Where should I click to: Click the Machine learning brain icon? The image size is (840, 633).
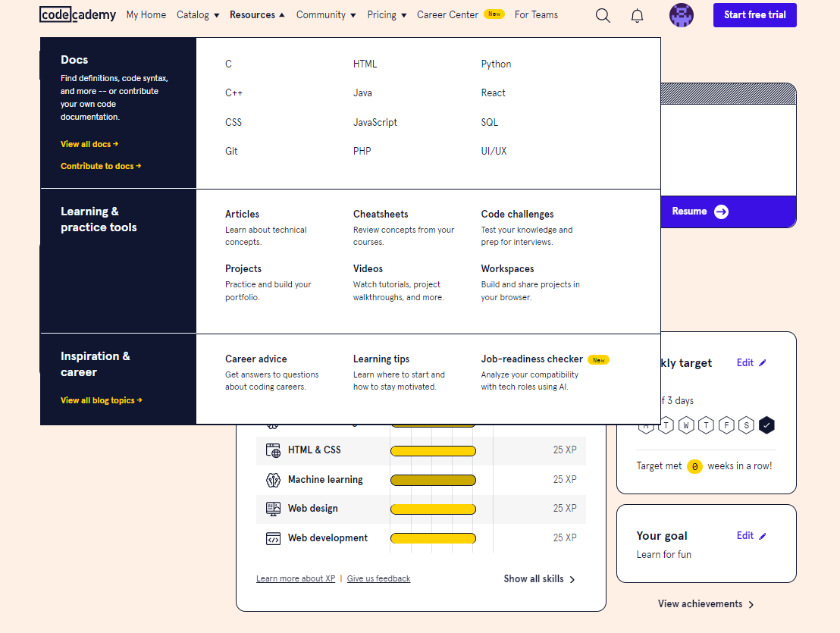[273, 480]
